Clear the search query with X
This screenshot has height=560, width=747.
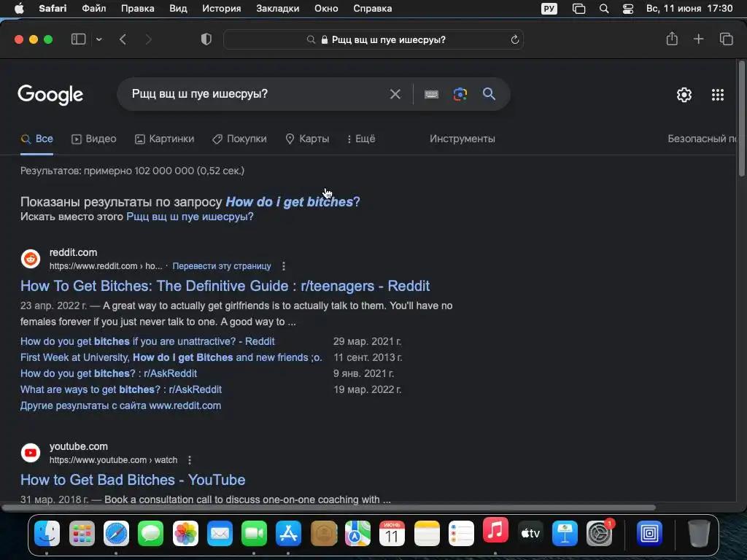[x=395, y=94]
